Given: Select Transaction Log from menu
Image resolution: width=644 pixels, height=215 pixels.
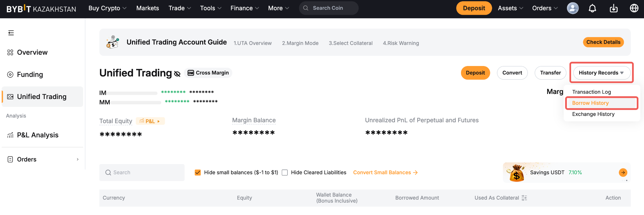Looking at the screenshot, I should [591, 92].
